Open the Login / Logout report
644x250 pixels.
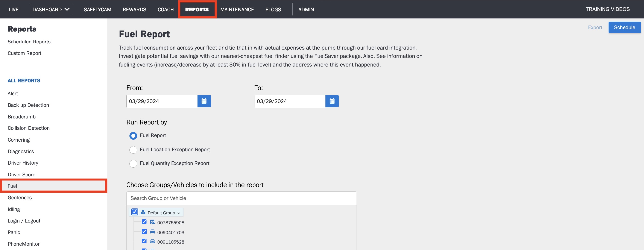[24, 221]
